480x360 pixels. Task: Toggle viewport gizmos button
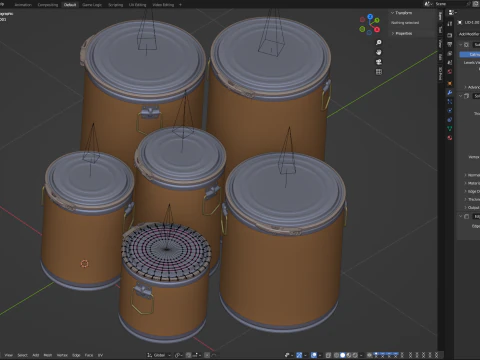[299, 355]
